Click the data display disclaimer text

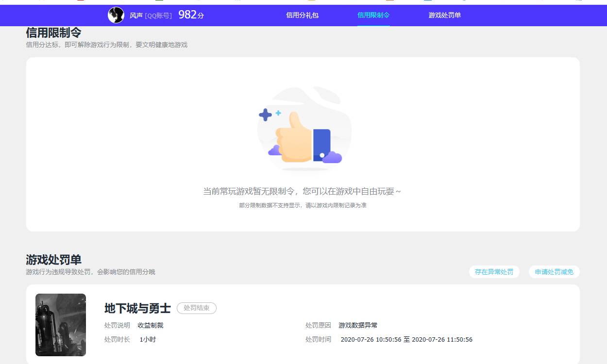pyautogui.click(x=303, y=205)
